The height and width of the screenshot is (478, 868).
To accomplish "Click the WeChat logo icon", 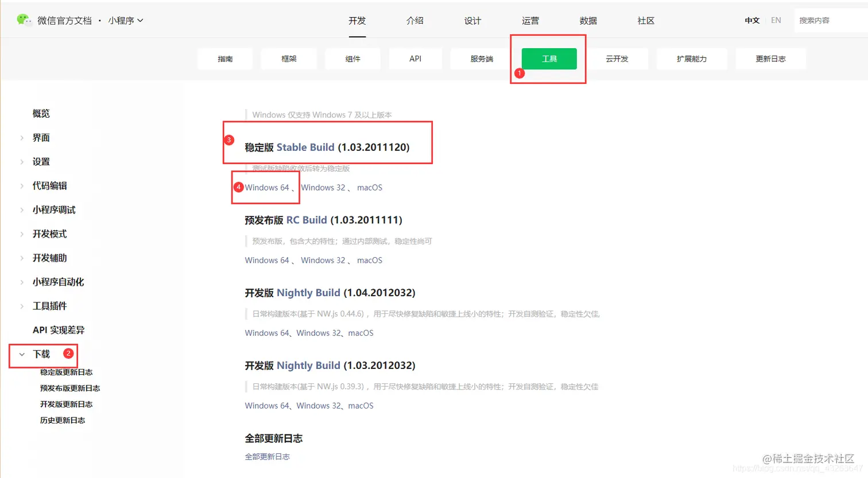I will [24, 20].
